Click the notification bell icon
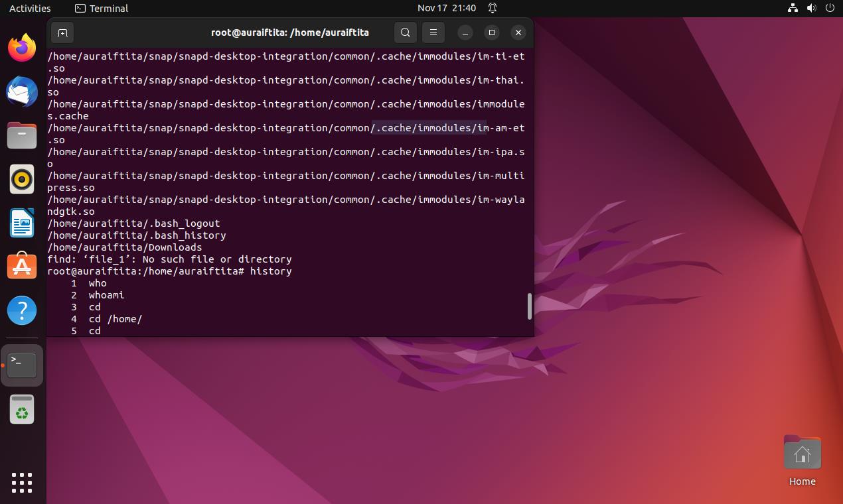The height and width of the screenshot is (504, 843). point(493,8)
